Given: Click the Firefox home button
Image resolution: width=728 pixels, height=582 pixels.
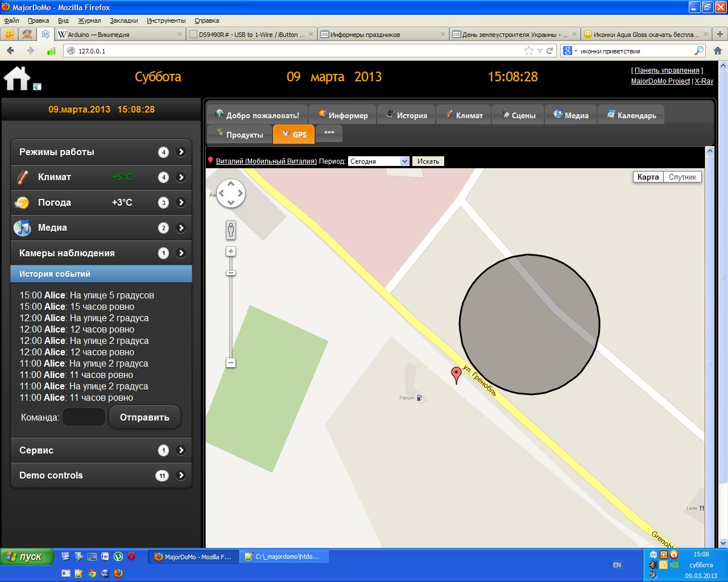Looking at the screenshot, I should pyautogui.click(x=717, y=51).
